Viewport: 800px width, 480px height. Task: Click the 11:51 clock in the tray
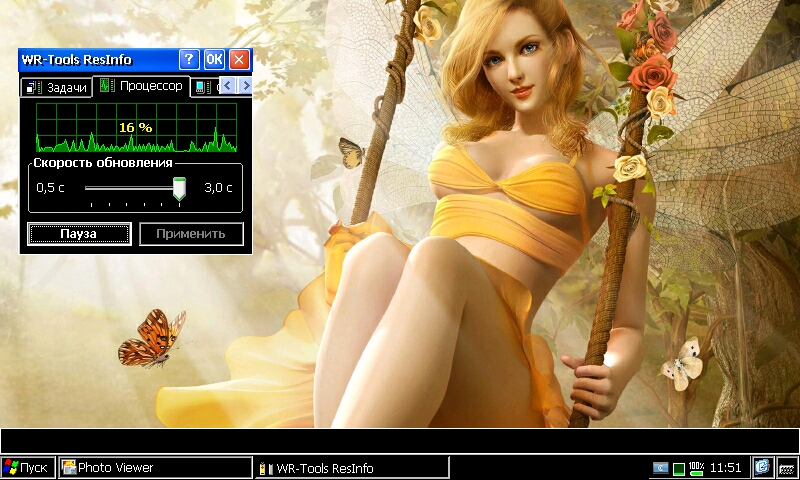pyautogui.click(x=725, y=467)
